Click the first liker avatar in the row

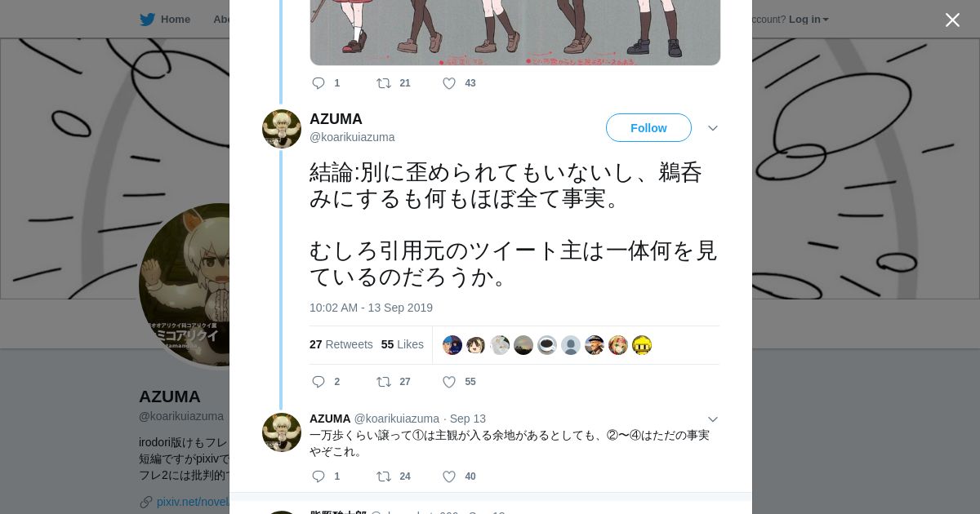click(452, 345)
